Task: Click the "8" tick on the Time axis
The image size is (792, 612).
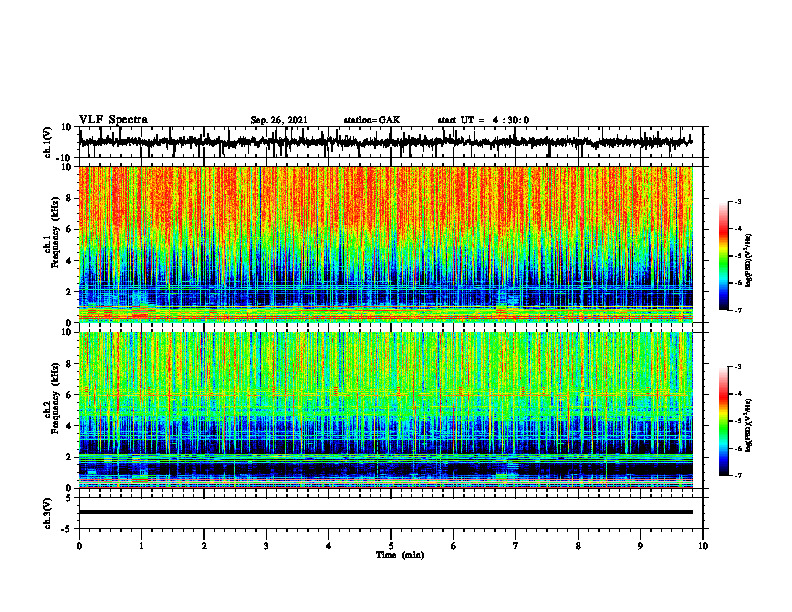Action: click(578, 546)
